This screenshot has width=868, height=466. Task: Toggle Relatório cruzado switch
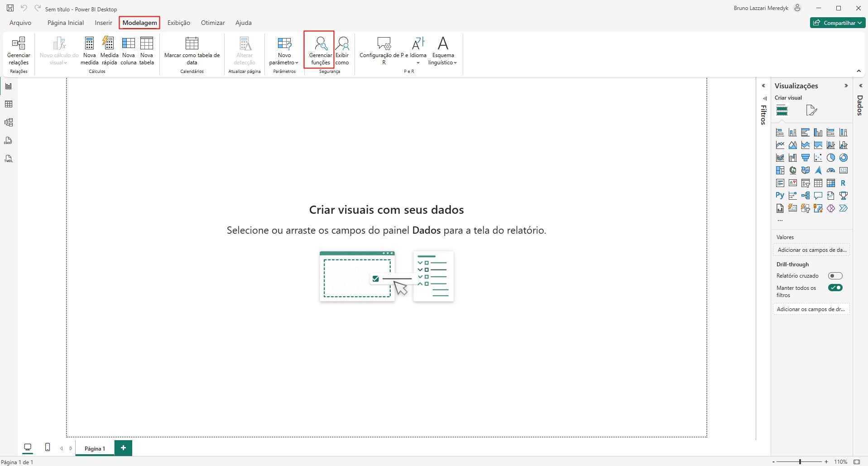pos(835,276)
